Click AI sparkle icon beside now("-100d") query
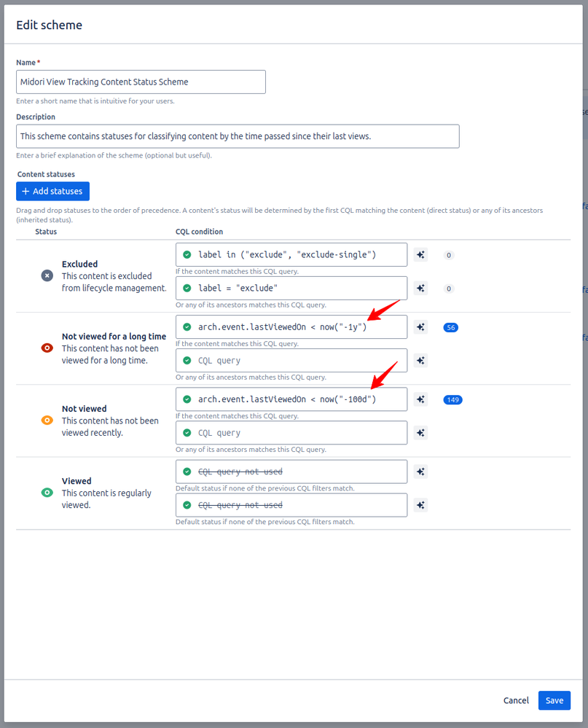588x728 pixels. 420,399
